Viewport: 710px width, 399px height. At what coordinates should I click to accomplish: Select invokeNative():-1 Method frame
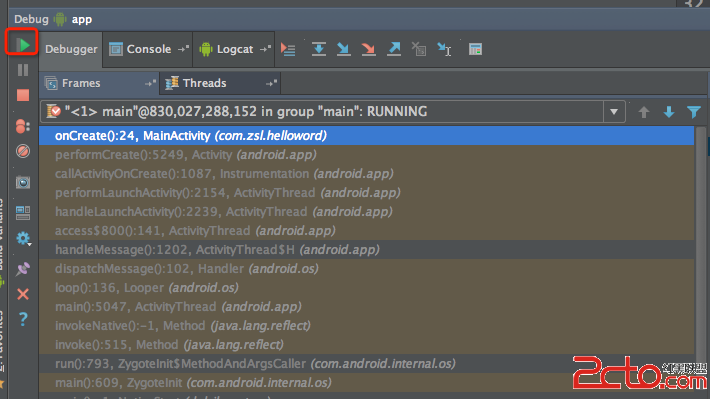click(x=366, y=326)
